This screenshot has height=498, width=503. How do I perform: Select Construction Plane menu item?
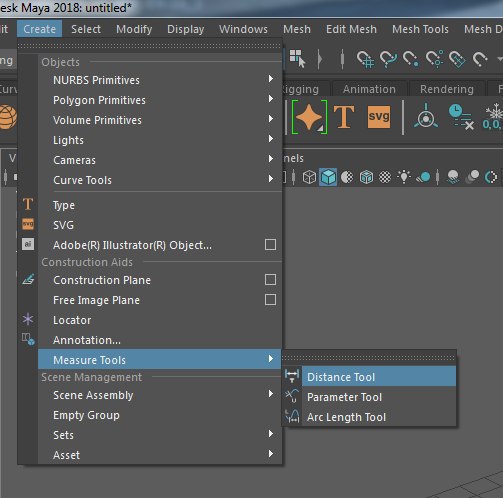pos(102,280)
